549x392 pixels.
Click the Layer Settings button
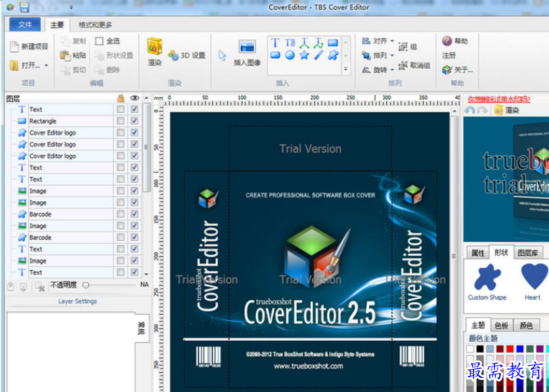tap(77, 302)
